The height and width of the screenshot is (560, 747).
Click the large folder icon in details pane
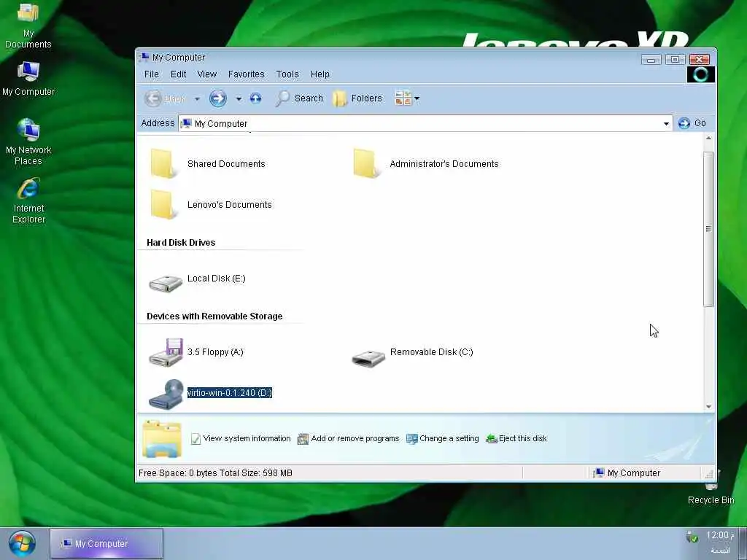coord(162,439)
